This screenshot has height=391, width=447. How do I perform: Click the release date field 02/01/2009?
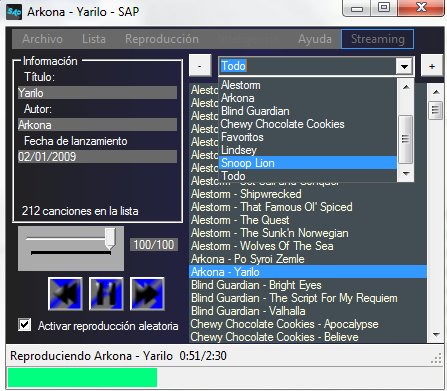(x=97, y=157)
